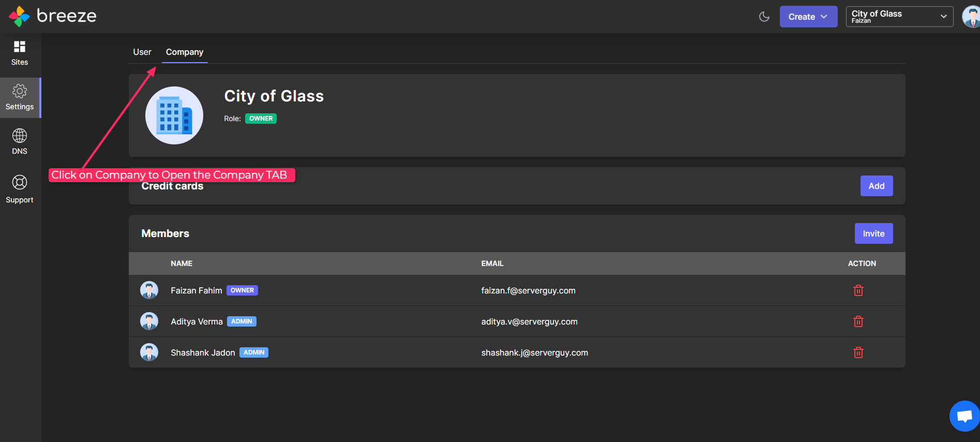Image resolution: width=980 pixels, height=442 pixels.
Task: Delete member Faizan Fahim with trash icon
Action: coord(858,290)
